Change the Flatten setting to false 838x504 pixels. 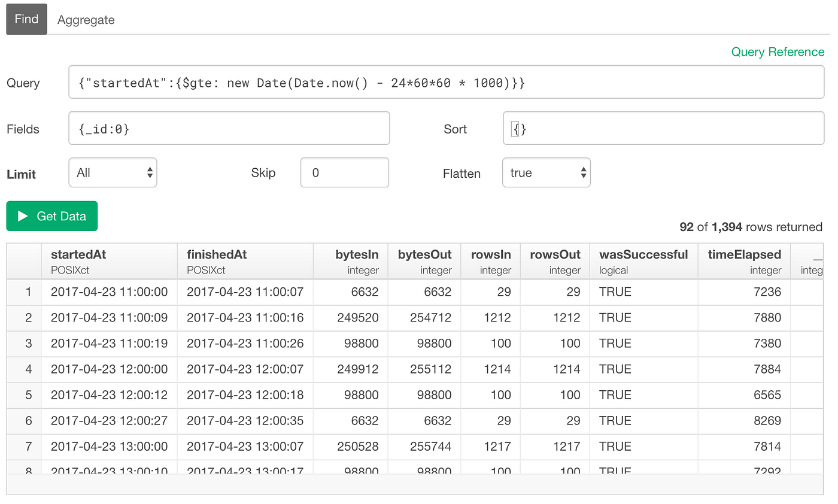click(546, 172)
